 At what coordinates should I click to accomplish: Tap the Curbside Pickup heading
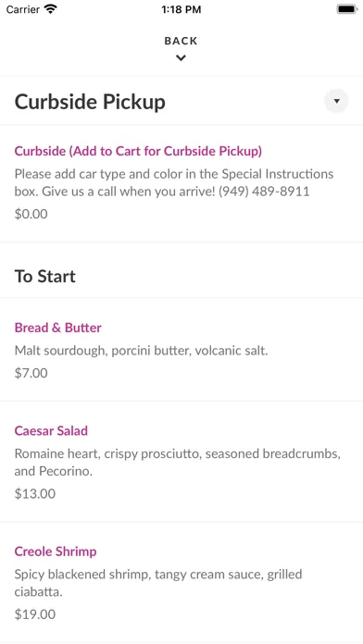pos(90,102)
